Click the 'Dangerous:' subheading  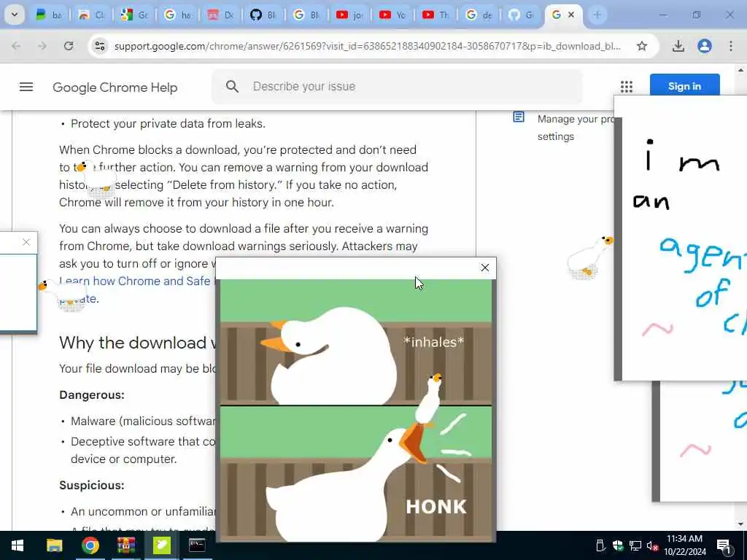tap(92, 394)
